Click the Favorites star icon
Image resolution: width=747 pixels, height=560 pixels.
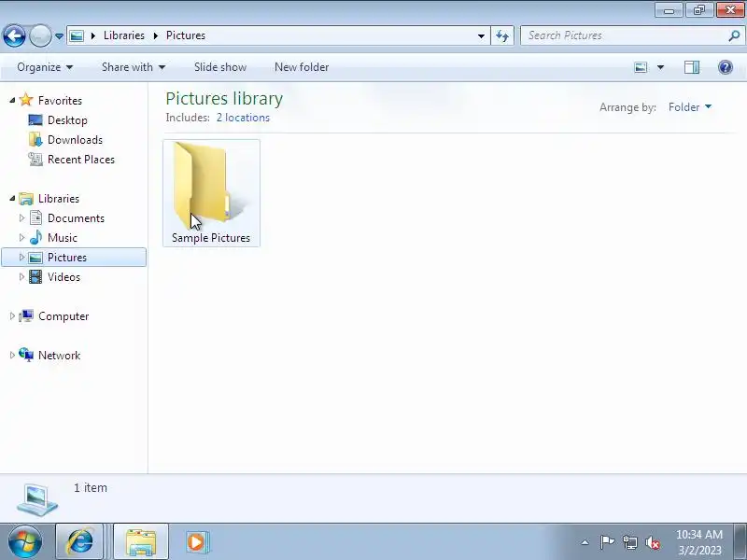pyautogui.click(x=26, y=100)
